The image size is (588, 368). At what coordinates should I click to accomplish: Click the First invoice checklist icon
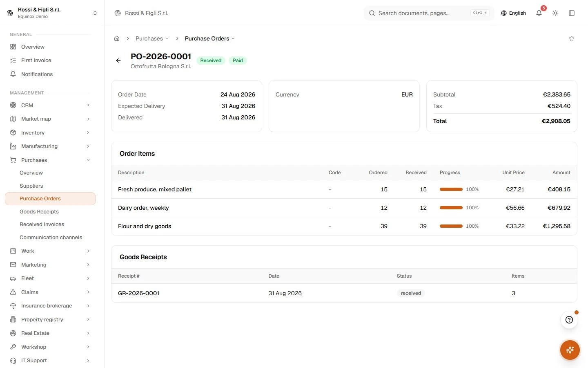[13, 61]
